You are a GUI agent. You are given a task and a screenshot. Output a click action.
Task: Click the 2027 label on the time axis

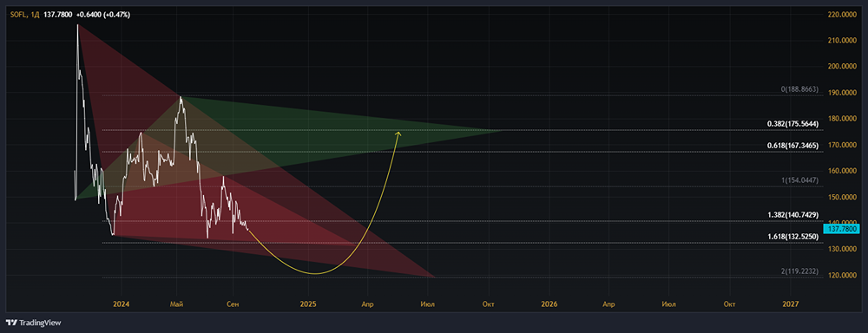coord(791,304)
